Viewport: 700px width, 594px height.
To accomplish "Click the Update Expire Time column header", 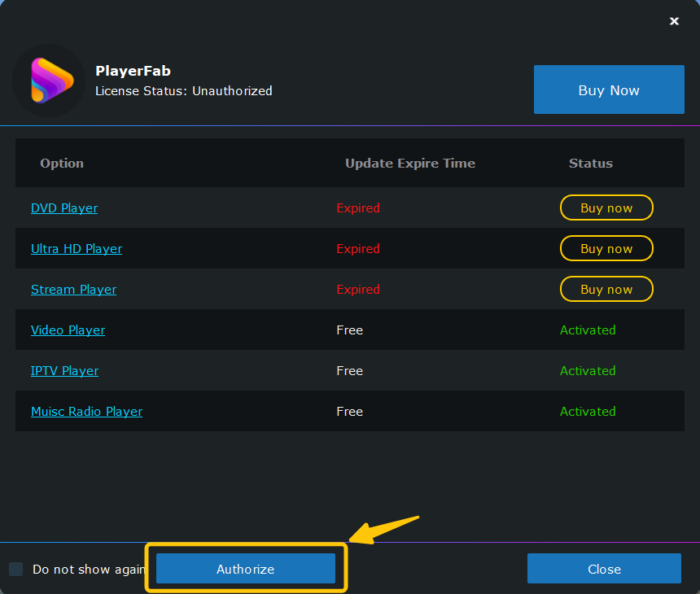I will (410, 164).
